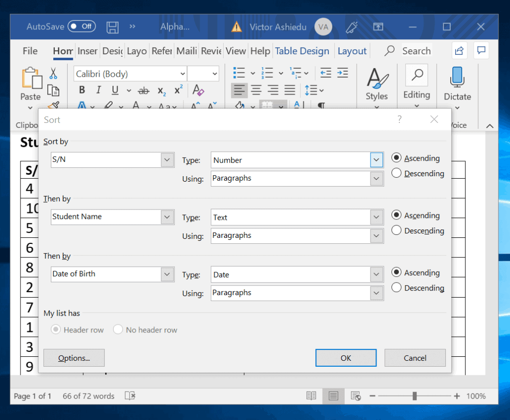The height and width of the screenshot is (420, 510).
Task: Toggle Bold formatting in the ribbon
Action: (82, 90)
